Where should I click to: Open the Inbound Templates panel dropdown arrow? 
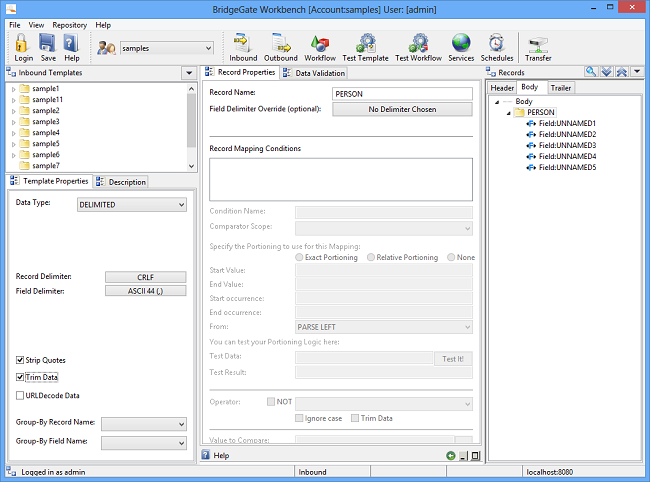189,73
